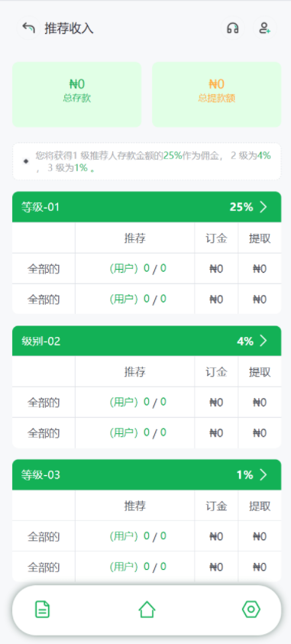291x644 pixels.
Task: Tap the add user invite icon
Action: click(x=264, y=28)
